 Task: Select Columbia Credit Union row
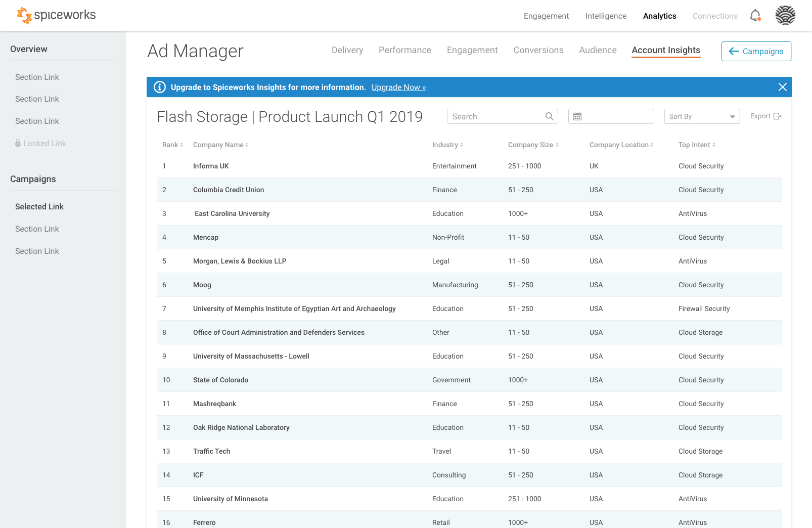469,190
